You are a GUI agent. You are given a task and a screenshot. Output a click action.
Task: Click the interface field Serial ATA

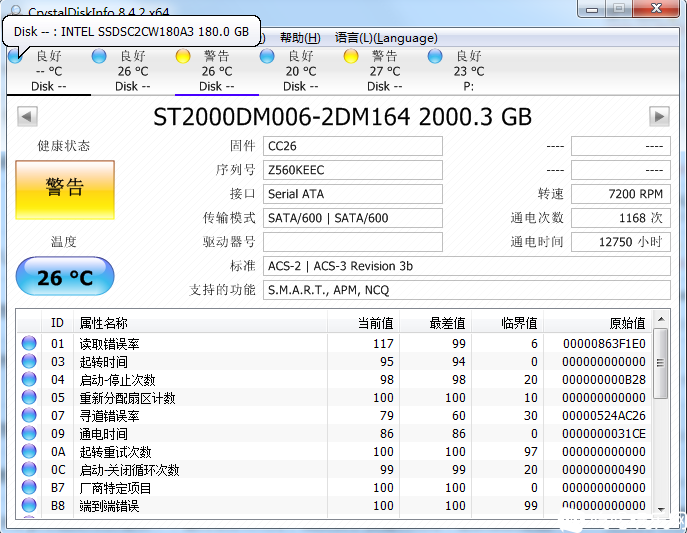click(353, 194)
